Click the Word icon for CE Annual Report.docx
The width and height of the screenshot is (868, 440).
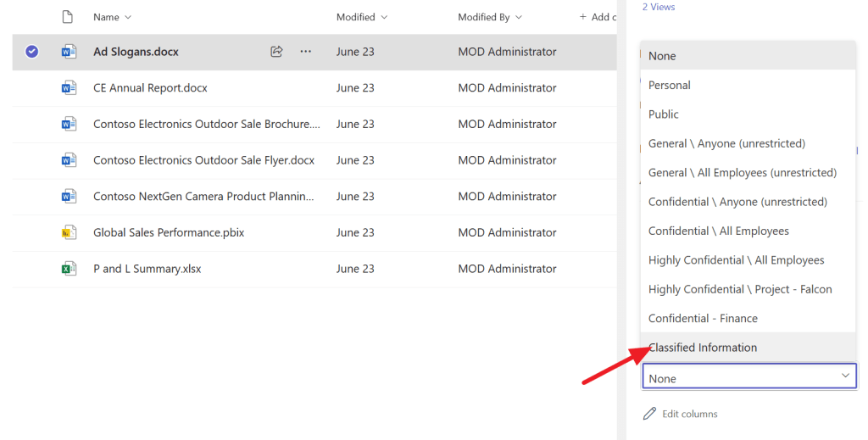click(x=69, y=88)
